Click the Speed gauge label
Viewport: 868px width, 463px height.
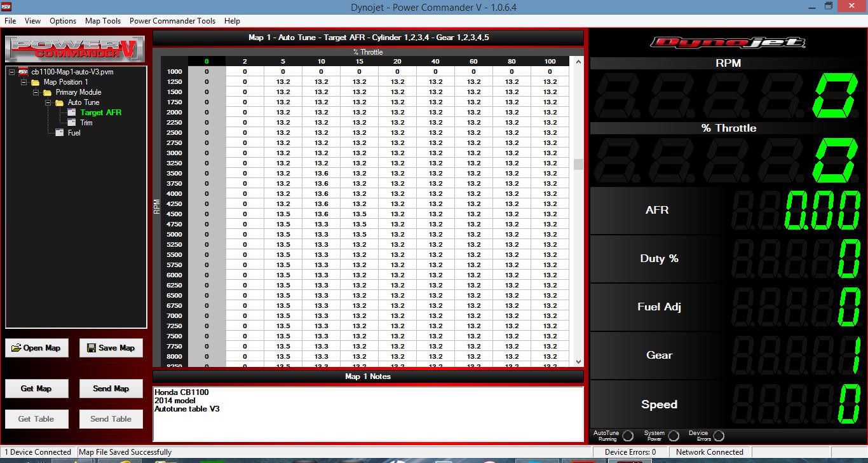659,404
